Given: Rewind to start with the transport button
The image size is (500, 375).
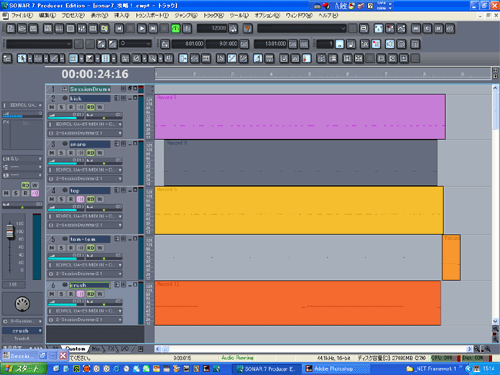Looking at the screenshot, I should 119,29.
